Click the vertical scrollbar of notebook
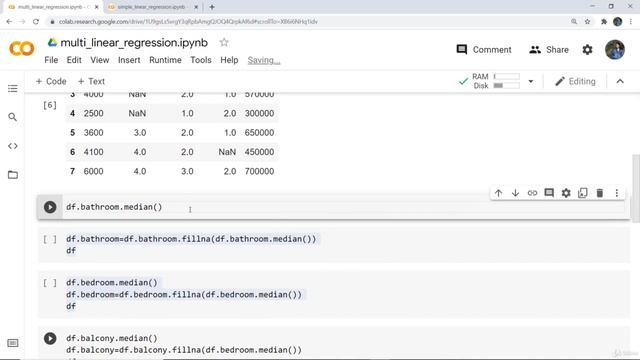This screenshot has height=360, width=640. [636, 189]
